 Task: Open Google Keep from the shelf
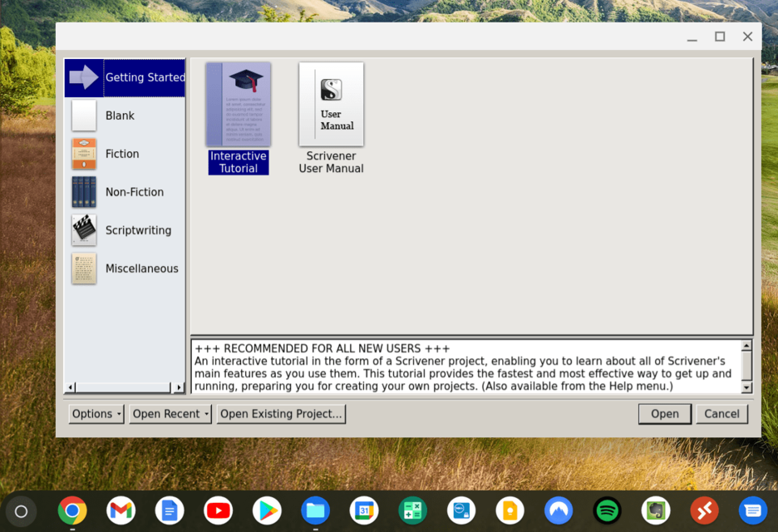[x=510, y=510]
